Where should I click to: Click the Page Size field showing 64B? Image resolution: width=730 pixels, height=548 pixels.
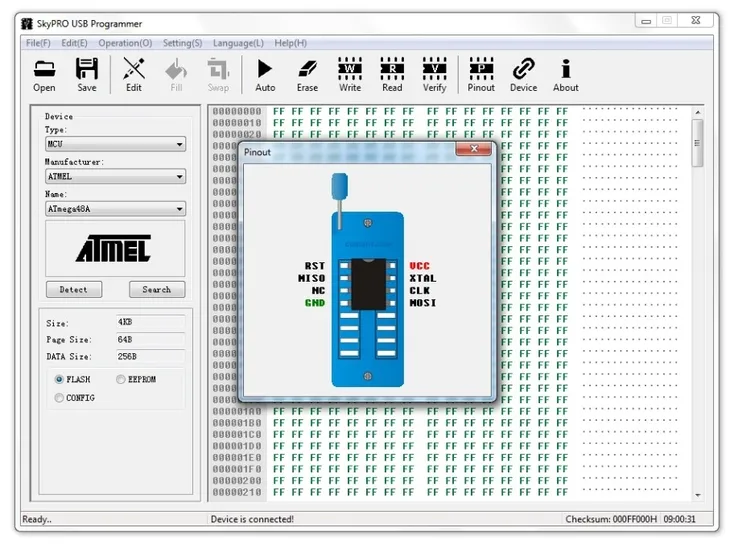(150, 339)
